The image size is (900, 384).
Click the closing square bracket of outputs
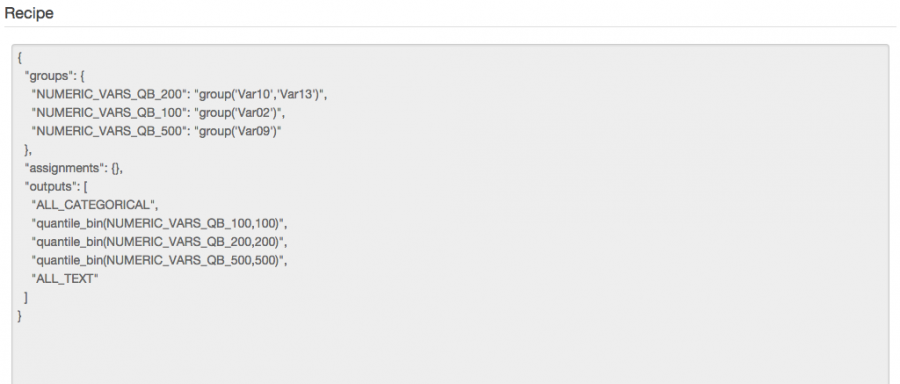coord(26,297)
